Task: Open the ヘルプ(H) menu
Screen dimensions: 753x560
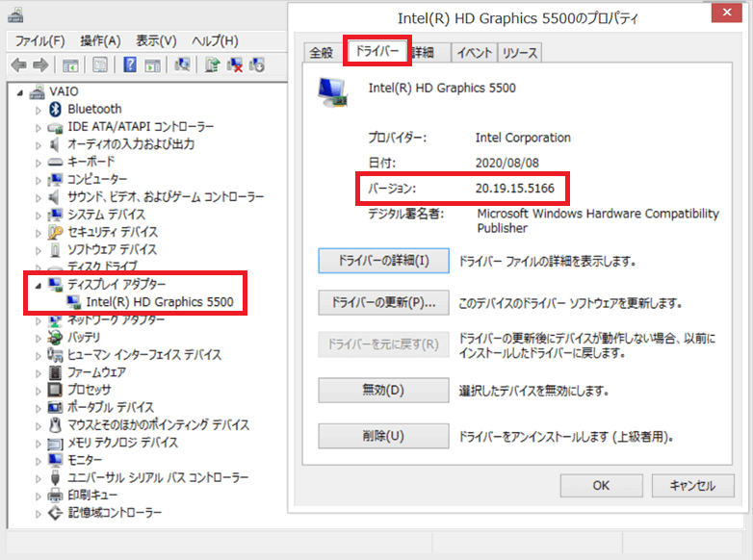Action: 215,41
